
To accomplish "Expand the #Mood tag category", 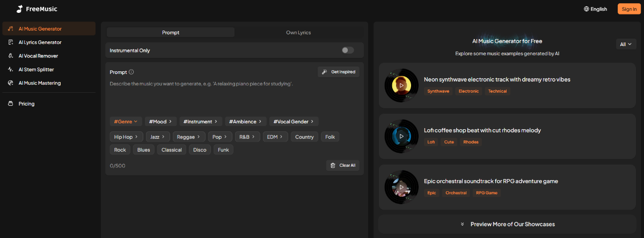I will (160, 122).
